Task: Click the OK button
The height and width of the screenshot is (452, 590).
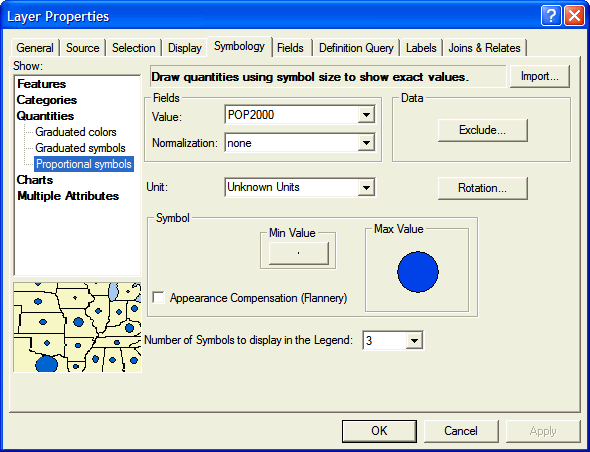Action: pyautogui.click(x=379, y=431)
